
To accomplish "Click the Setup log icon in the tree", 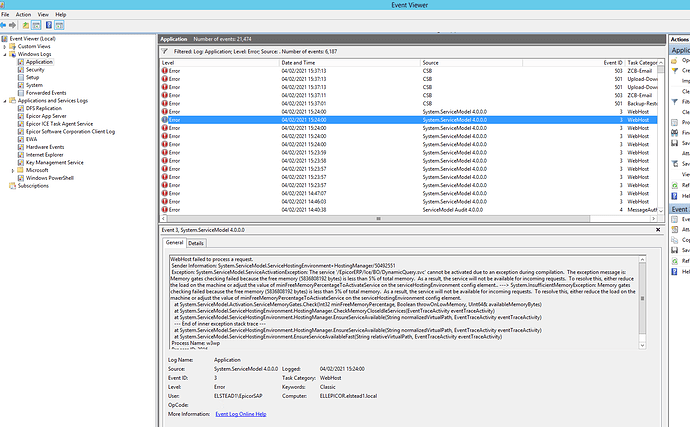I will [x=21, y=77].
